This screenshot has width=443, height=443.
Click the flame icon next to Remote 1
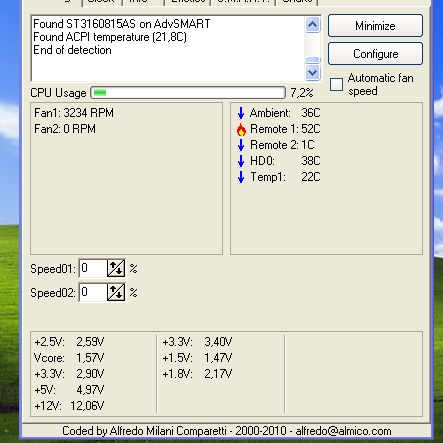point(241,129)
